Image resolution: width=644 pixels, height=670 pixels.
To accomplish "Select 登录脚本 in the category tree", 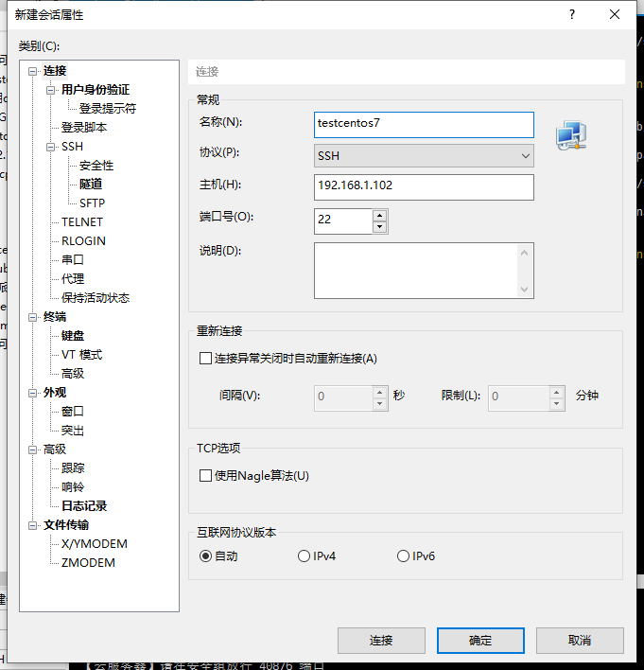I will click(84, 128).
